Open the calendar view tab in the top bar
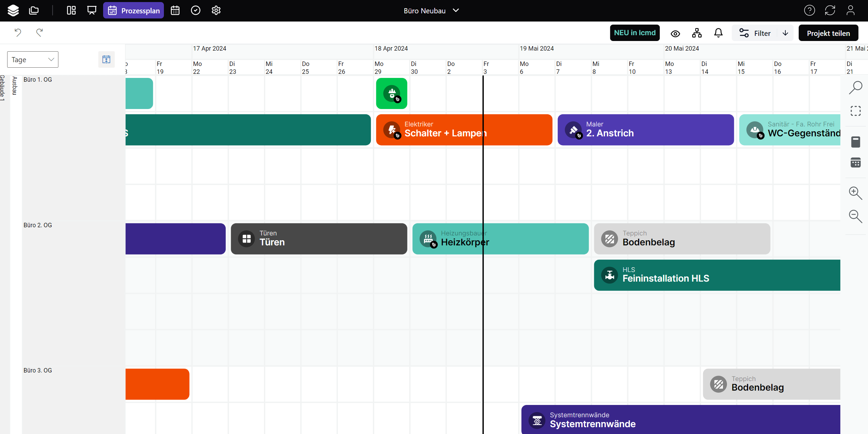This screenshot has height=434, width=868. 175,11
